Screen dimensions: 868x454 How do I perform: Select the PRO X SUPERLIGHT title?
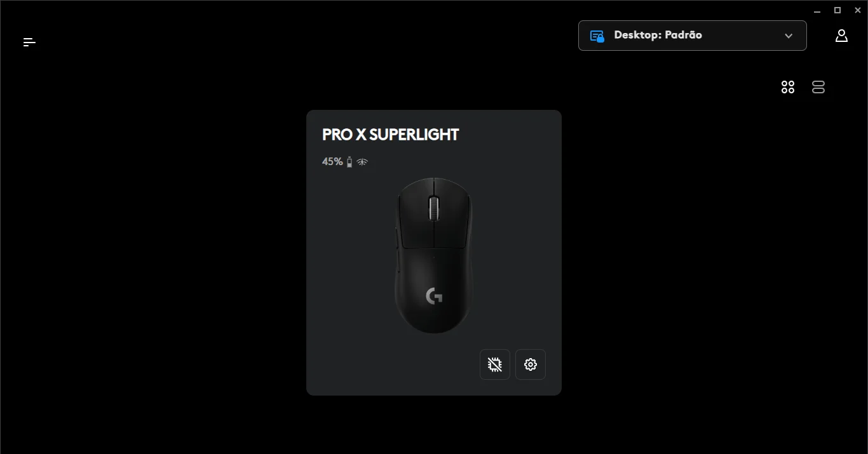pyautogui.click(x=390, y=135)
